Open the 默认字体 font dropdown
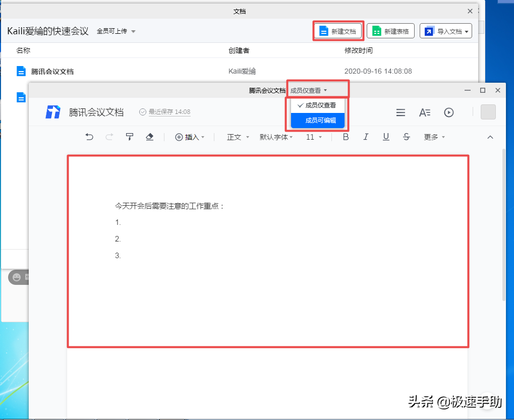514x420 pixels. coord(276,137)
